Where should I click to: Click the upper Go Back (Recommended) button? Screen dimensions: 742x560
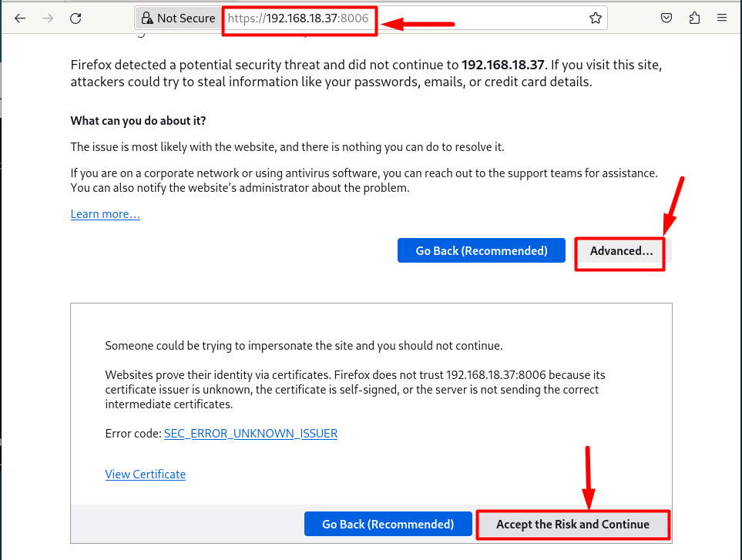coord(482,250)
